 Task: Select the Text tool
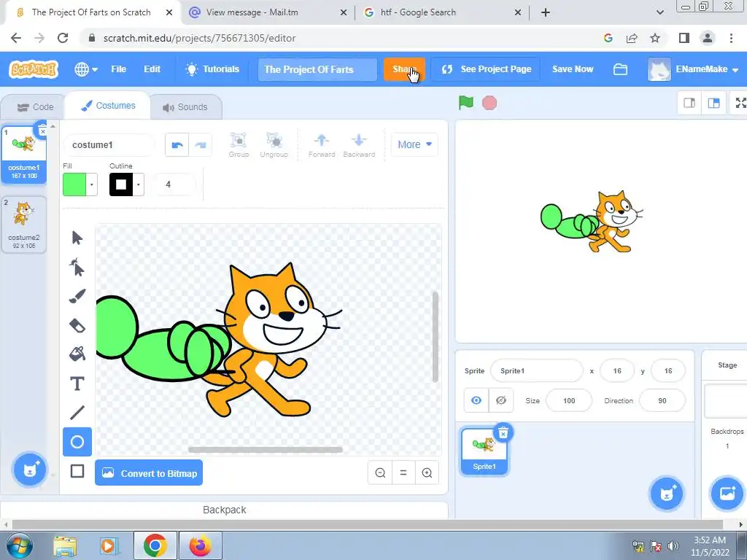(77, 384)
